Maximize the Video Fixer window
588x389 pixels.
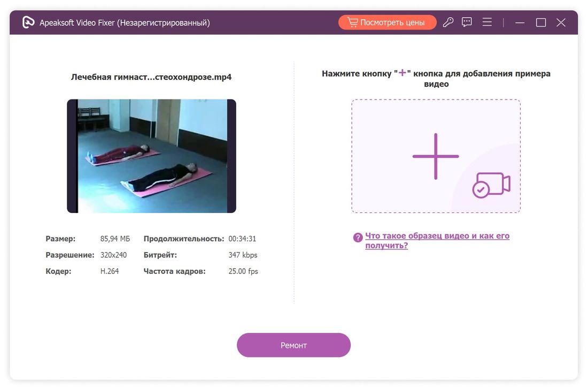540,22
